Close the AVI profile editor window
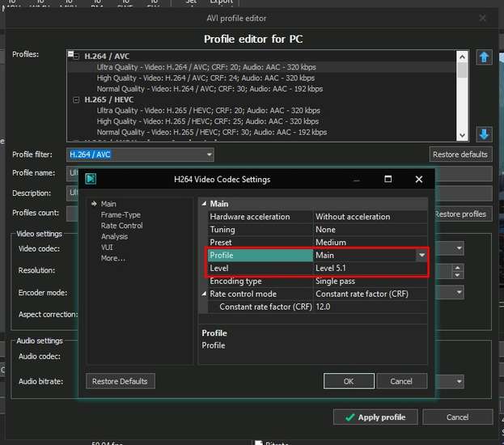The image size is (504, 445). [x=482, y=18]
